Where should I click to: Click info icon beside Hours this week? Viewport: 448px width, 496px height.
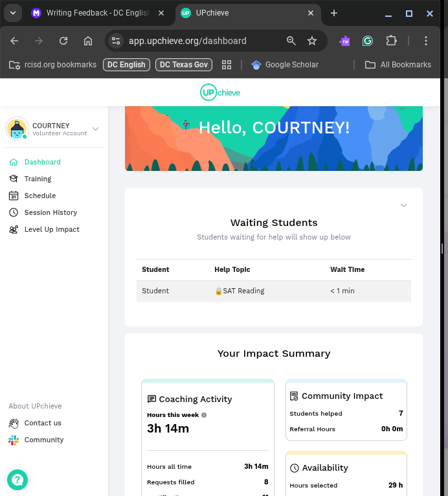[x=204, y=415]
